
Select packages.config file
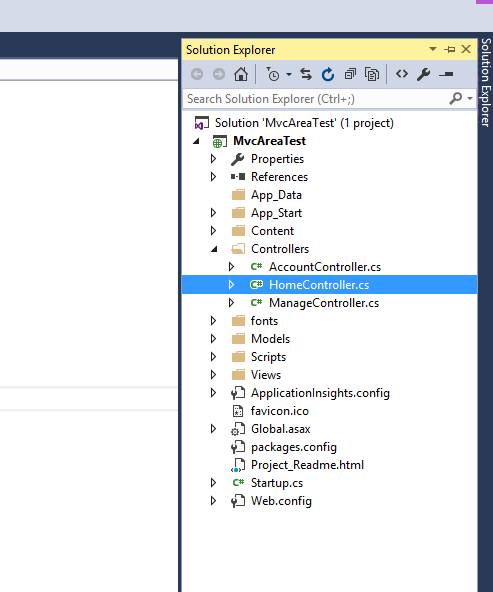(x=294, y=447)
